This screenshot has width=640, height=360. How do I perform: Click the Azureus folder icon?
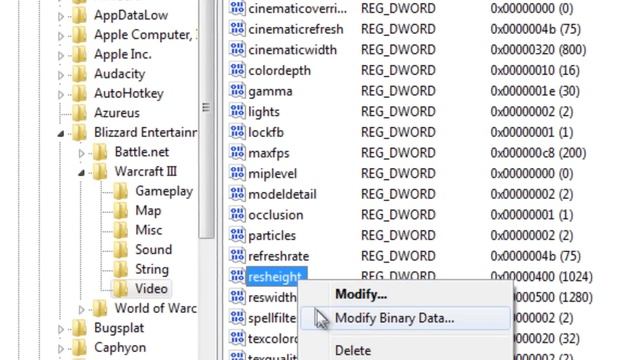[x=80, y=113]
